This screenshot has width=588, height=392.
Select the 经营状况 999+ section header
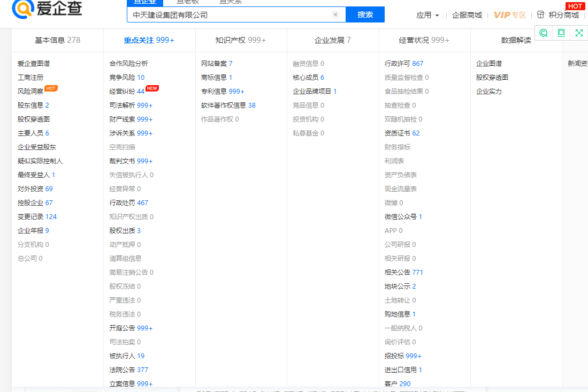tap(424, 40)
